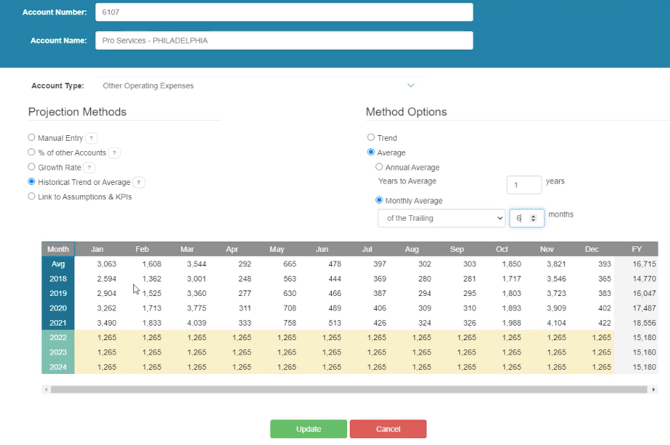Show help tooltip for Growth Rate
Image resolution: width=670 pixels, height=445 pixels.
pos(90,168)
